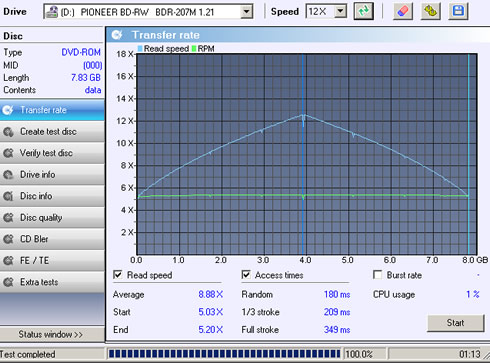
Task: Click the yellow copy discs icon
Action: pyautogui.click(x=430, y=11)
